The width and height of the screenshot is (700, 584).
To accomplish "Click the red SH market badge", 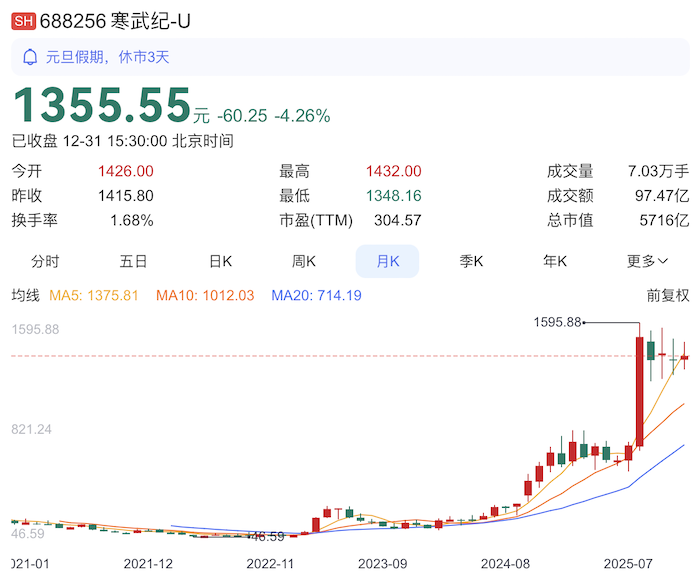I will click(23, 18).
